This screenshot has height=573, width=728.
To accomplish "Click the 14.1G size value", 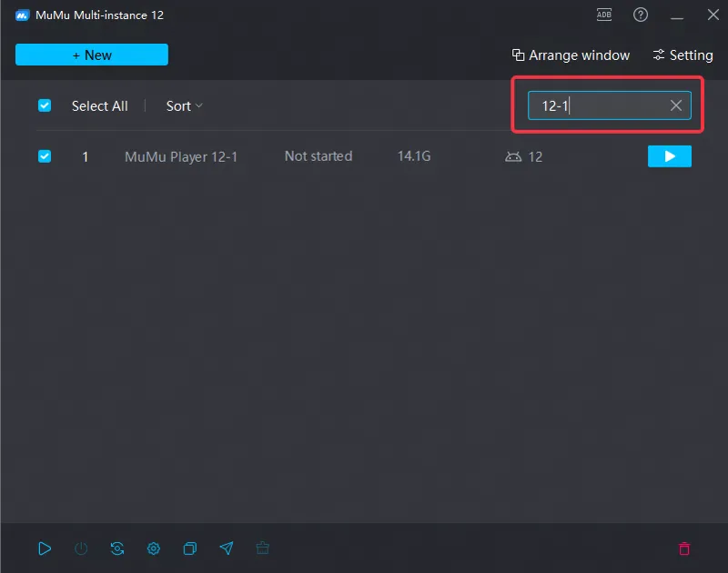I will coord(414,156).
